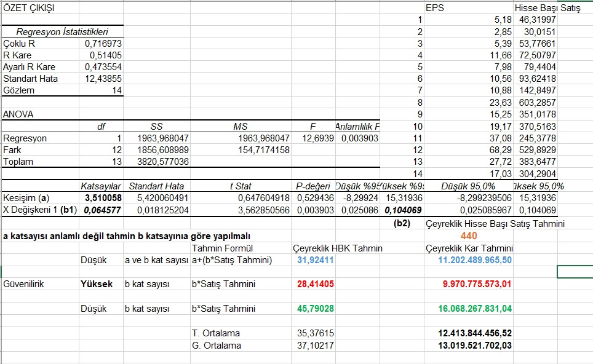Click the Toplam SS value 3820,577036
The height and width of the screenshot is (364, 593).
point(163,162)
